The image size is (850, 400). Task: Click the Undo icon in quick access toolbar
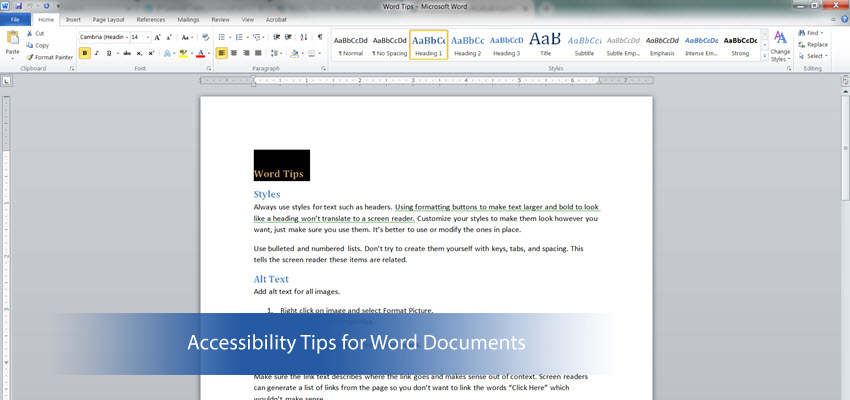[31, 6]
